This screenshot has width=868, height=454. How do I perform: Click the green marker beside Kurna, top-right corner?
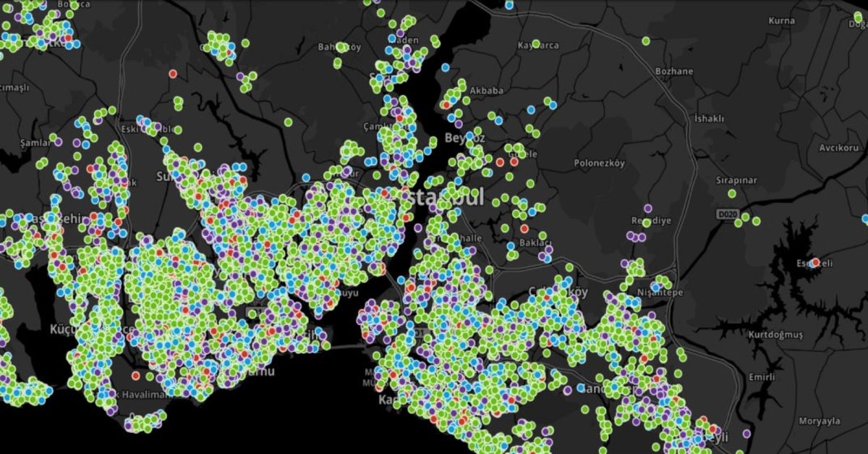coord(858,17)
